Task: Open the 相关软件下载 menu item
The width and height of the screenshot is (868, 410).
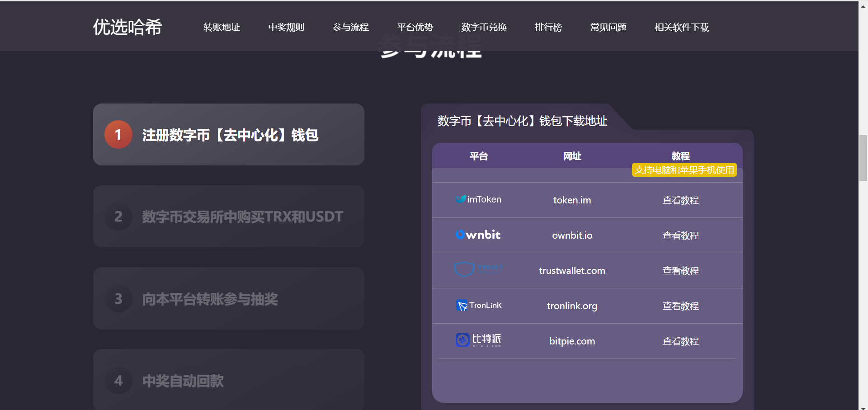Action: [x=681, y=27]
